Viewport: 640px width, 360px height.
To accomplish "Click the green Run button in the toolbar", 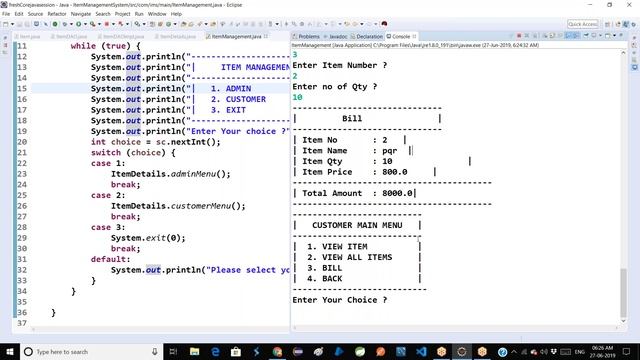I will click(x=78, y=24).
